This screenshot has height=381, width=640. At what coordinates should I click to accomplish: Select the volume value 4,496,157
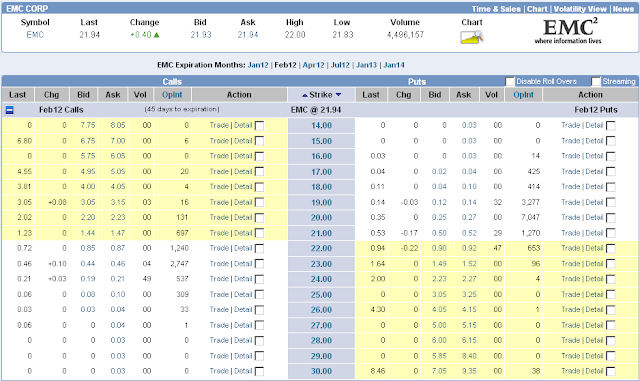tap(405, 35)
